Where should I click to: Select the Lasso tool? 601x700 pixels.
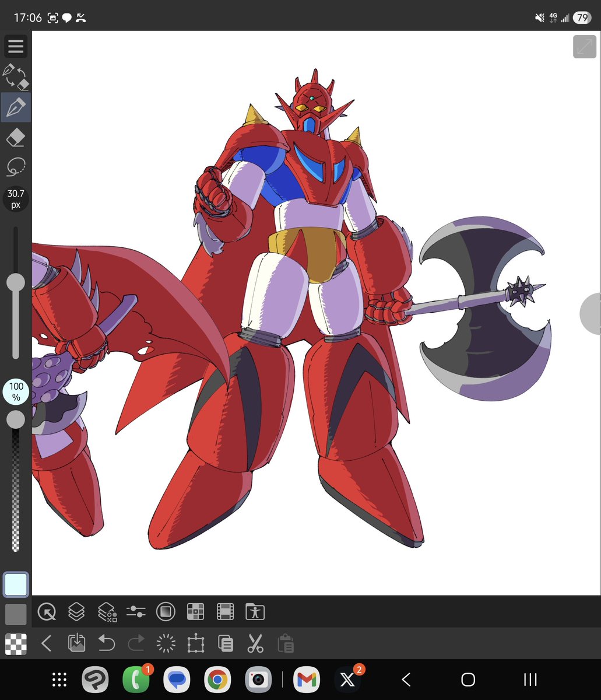pos(16,166)
